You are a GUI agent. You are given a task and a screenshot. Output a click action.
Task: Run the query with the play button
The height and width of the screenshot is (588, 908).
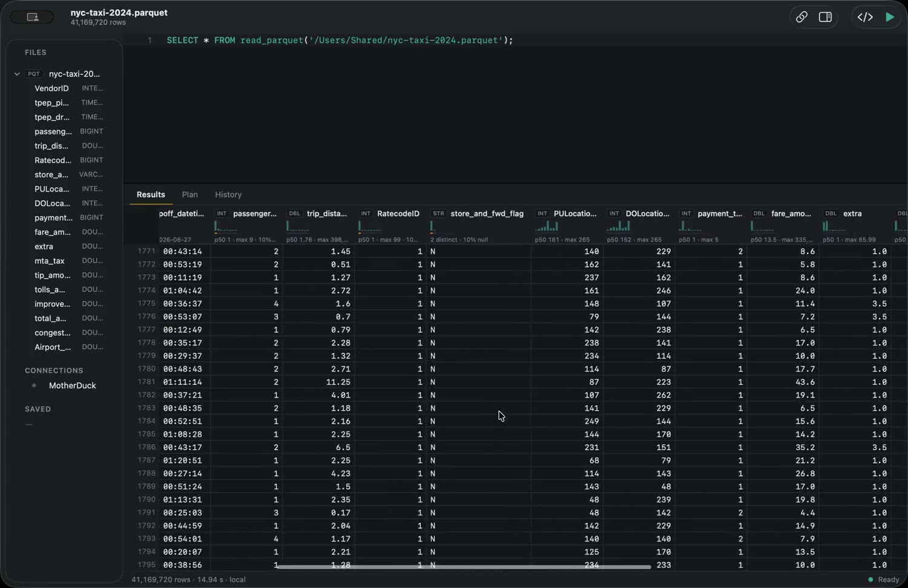tap(890, 17)
